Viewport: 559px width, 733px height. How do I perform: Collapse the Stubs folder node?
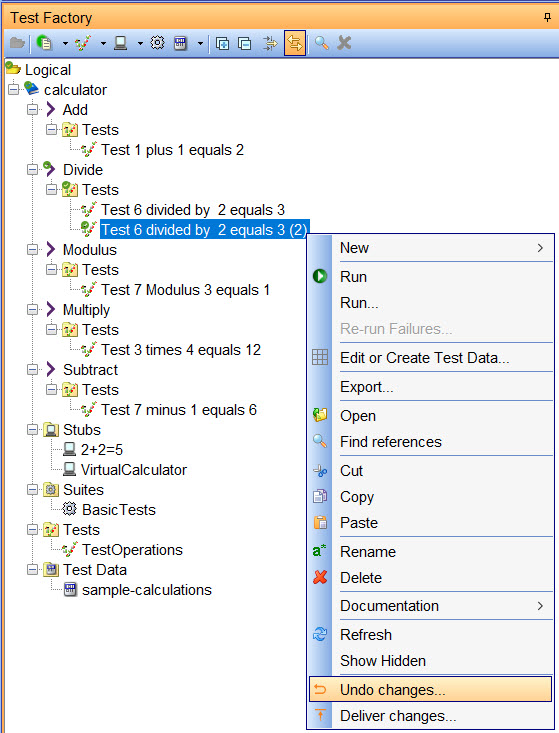pyautogui.click(x=32, y=430)
